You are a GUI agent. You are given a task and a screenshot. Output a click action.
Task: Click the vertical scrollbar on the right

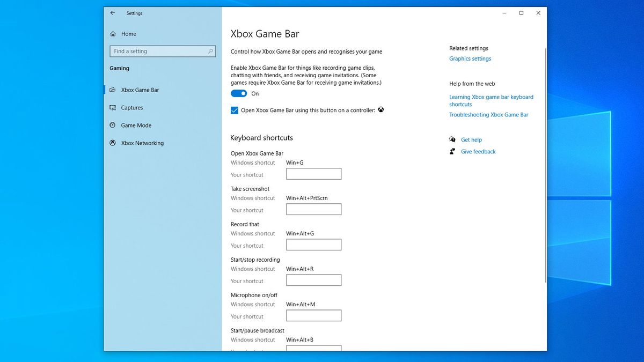(544, 161)
